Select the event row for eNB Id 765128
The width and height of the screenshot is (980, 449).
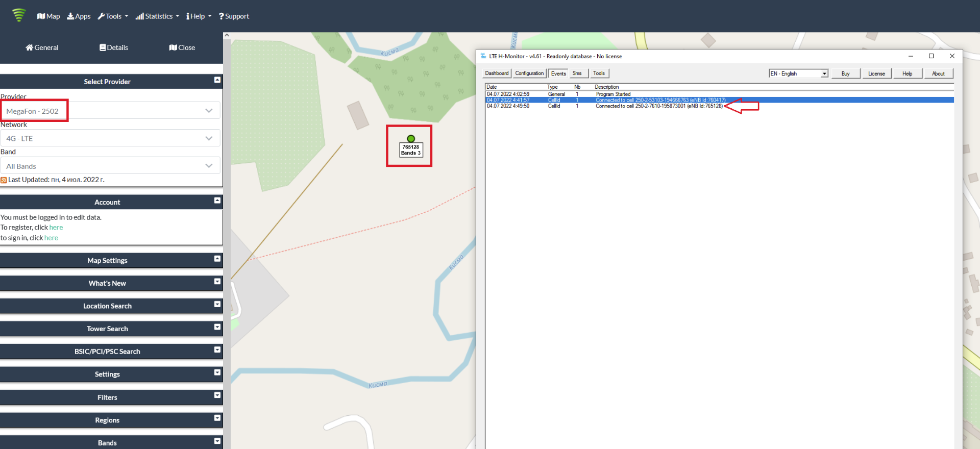point(720,106)
